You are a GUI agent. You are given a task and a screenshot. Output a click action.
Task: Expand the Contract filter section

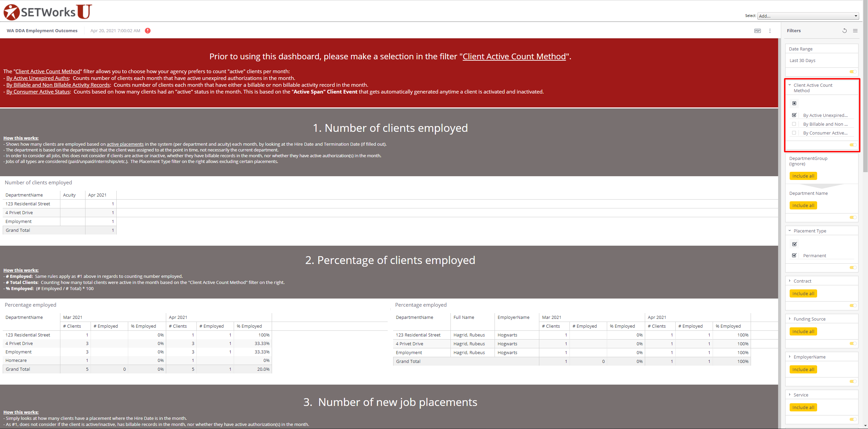[790, 281]
